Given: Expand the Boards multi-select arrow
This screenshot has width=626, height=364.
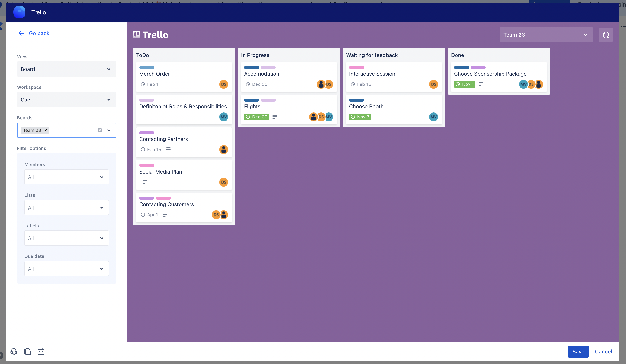Looking at the screenshot, I should [109, 130].
